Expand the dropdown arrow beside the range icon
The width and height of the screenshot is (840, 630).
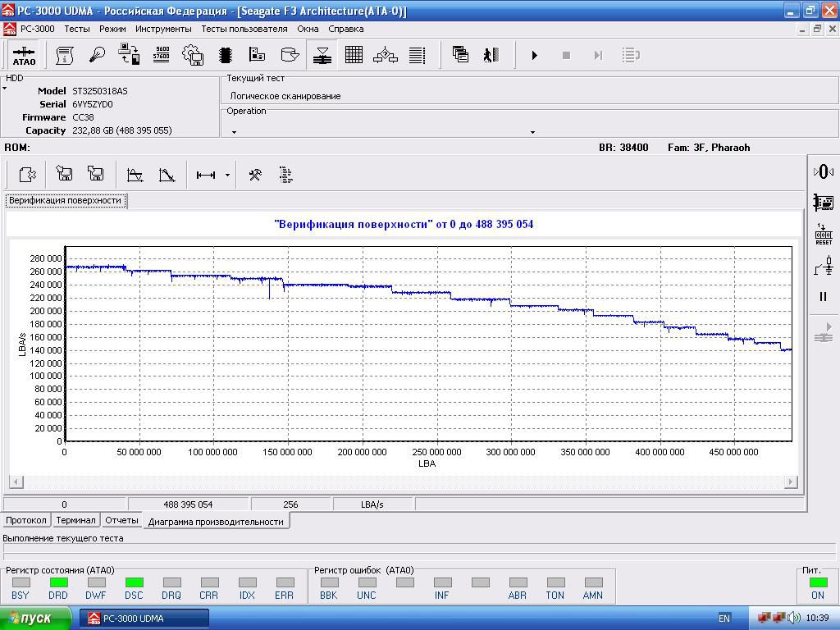pos(227,175)
